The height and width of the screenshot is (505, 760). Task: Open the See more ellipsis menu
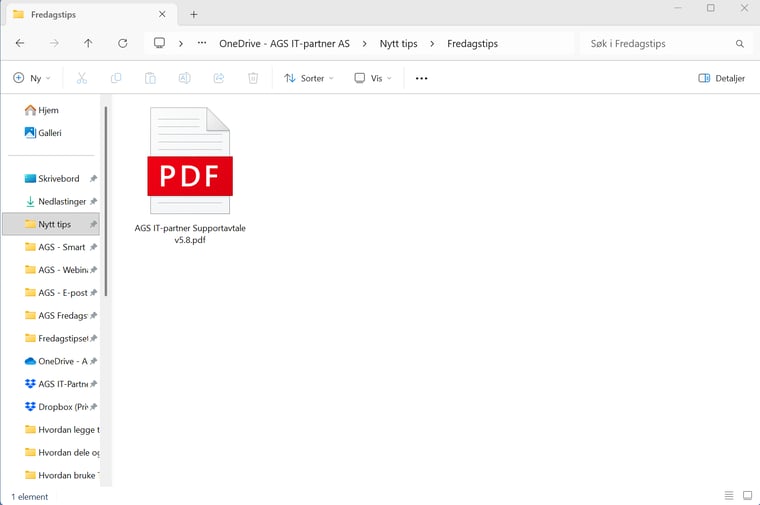(421, 78)
